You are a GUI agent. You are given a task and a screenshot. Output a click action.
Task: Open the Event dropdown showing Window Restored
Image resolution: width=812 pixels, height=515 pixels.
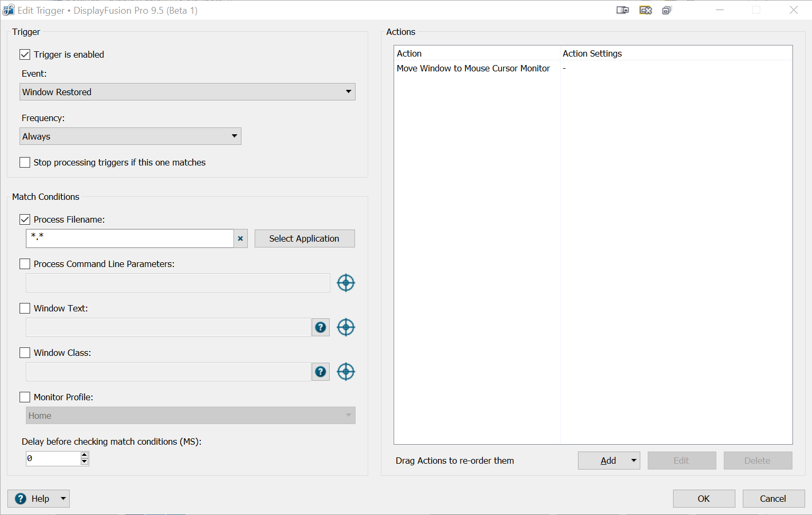click(188, 92)
